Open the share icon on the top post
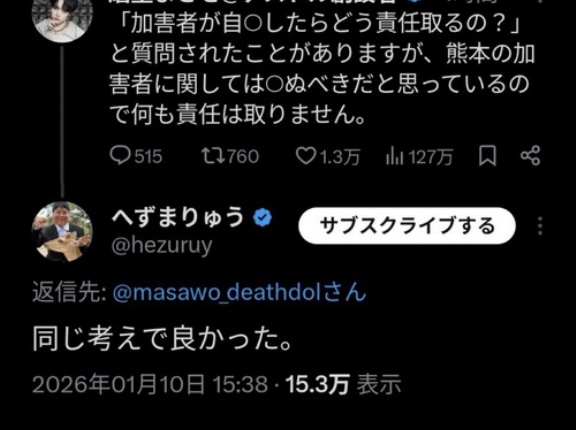Viewport: 576px width, 430px height. click(x=530, y=156)
